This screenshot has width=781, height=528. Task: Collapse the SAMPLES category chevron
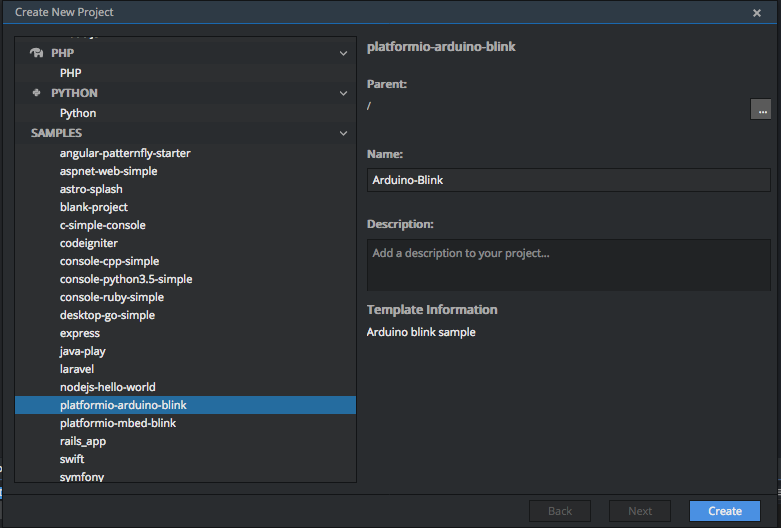point(343,133)
